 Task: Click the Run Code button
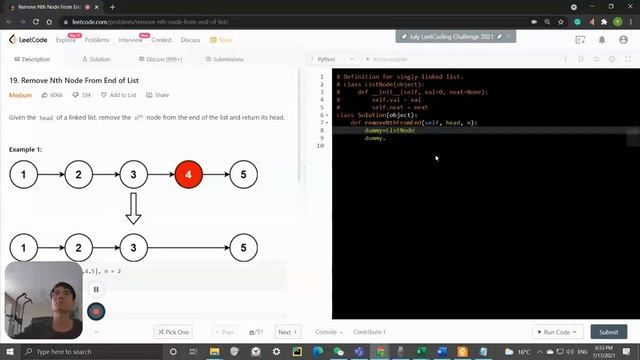pos(557,332)
